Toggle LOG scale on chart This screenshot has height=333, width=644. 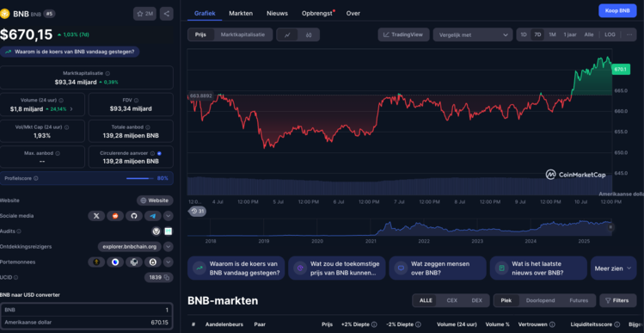610,34
